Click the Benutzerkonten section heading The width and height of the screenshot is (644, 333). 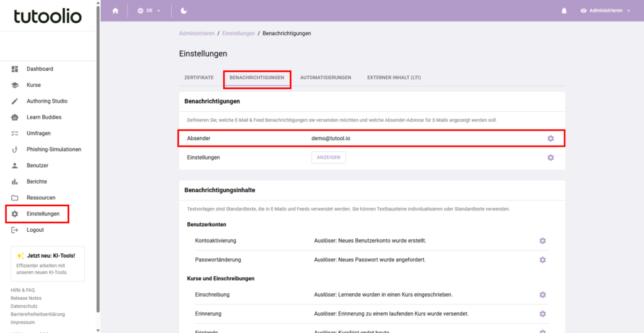point(206,225)
